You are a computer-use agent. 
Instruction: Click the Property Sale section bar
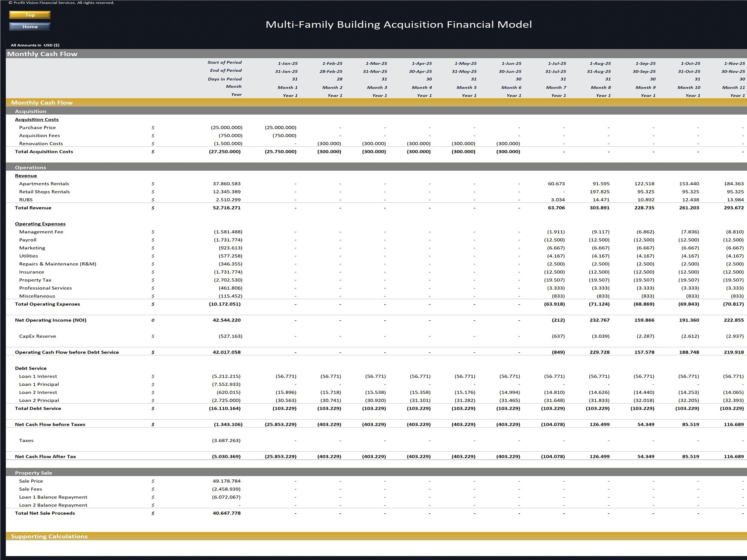[x=376, y=473]
